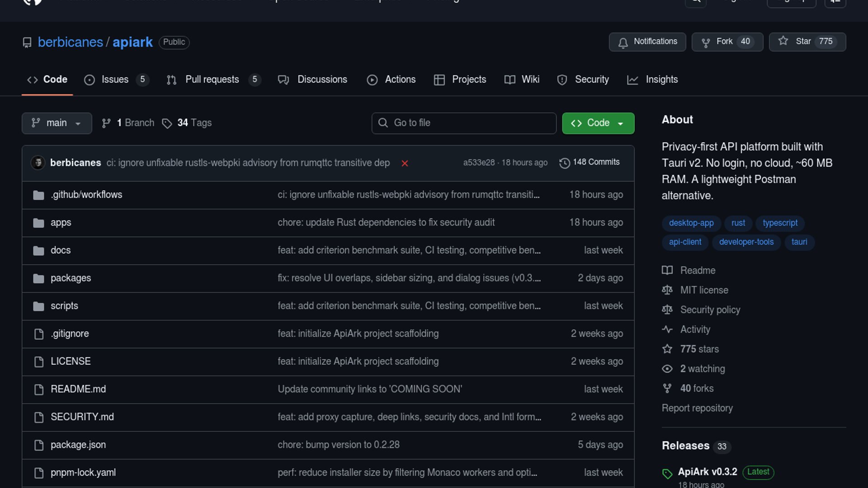Click the Star icon button
This screenshot has width=868, height=488.
pos(783,41)
